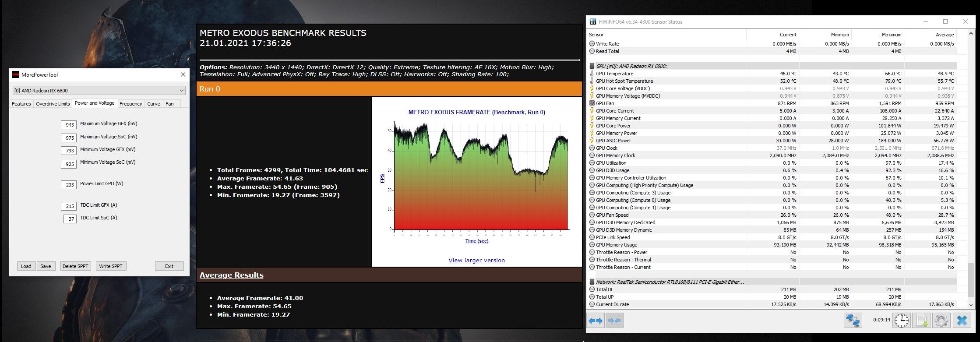Click GPU Radeon RX 6800 section icon
The width and height of the screenshot is (980, 342).
tap(592, 66)
